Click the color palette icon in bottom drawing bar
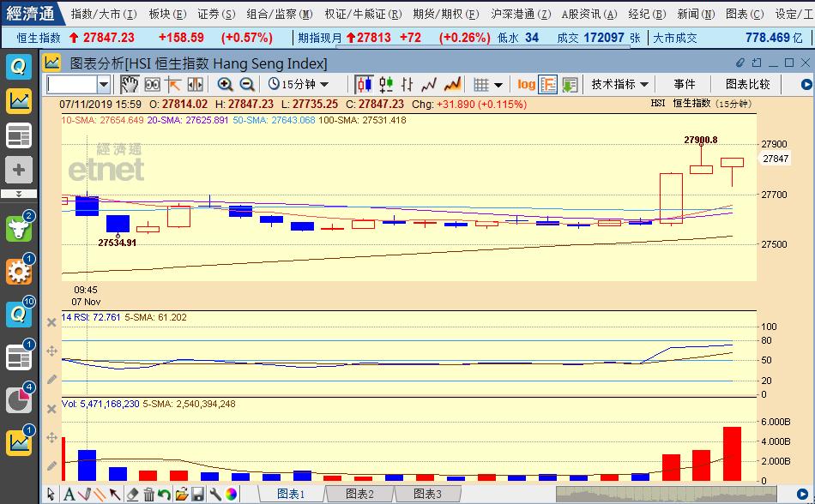This screenshot has width=815, height=504. pos(232,495)
